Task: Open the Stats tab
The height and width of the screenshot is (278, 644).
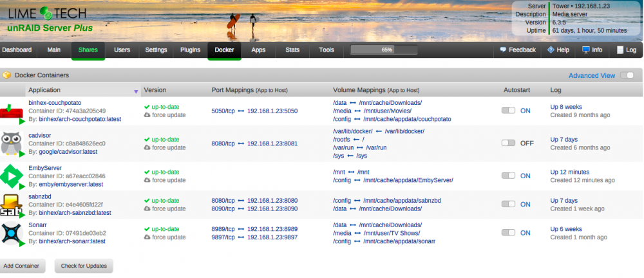Action: point(292,50)
